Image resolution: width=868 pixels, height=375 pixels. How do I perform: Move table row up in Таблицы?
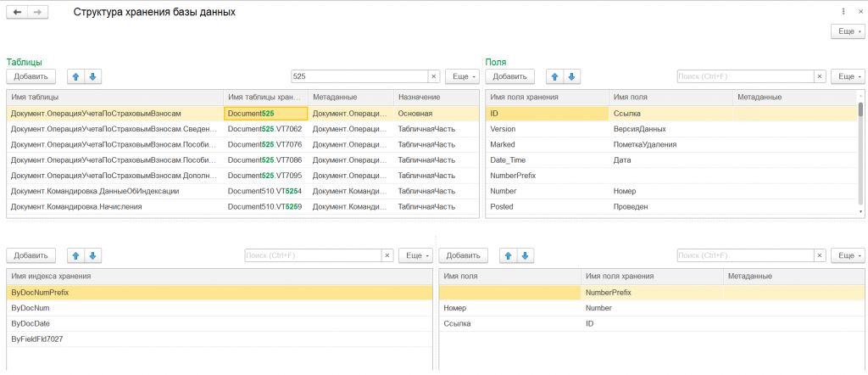point(75,76)
